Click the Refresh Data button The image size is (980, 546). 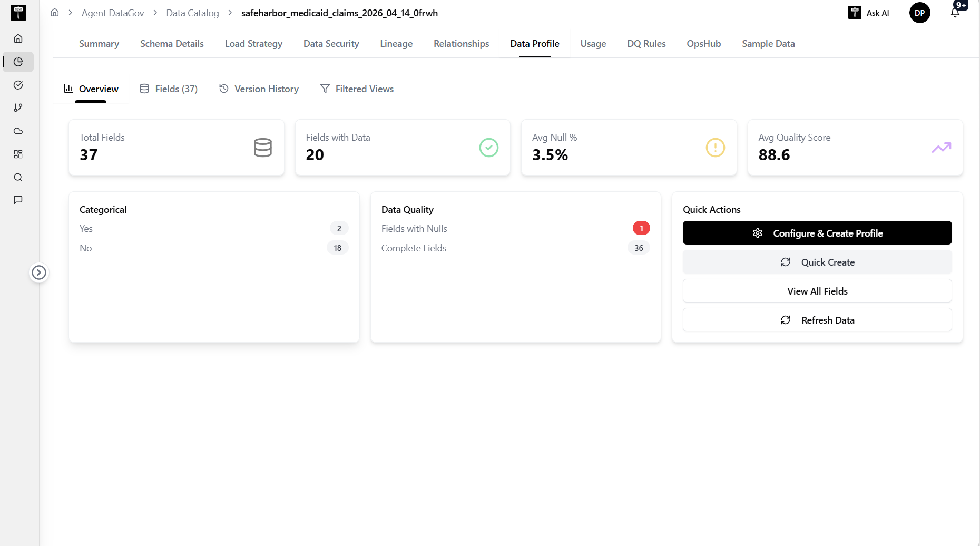click(817, 320)
